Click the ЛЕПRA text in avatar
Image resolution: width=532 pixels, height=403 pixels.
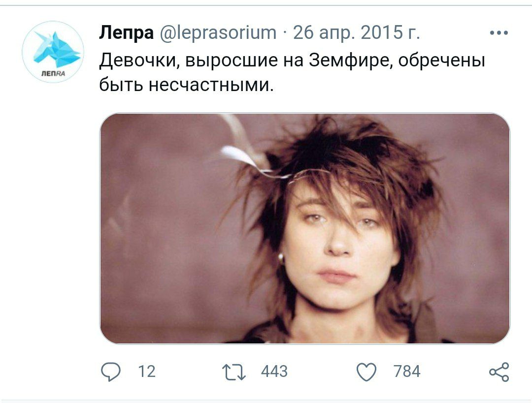click(x=53, y=73)
